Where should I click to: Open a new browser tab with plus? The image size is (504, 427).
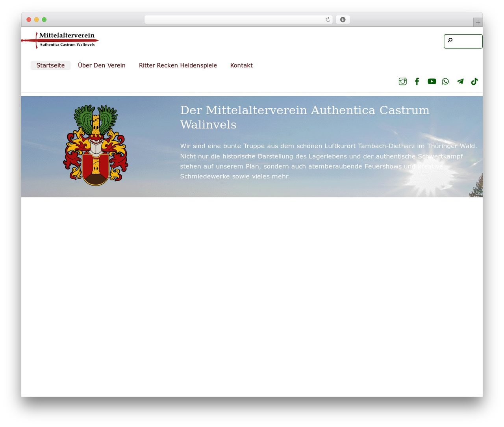pos(478,22)
